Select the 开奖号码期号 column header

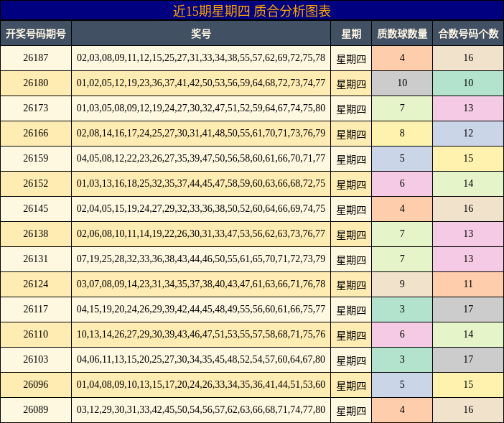(36, 34)
